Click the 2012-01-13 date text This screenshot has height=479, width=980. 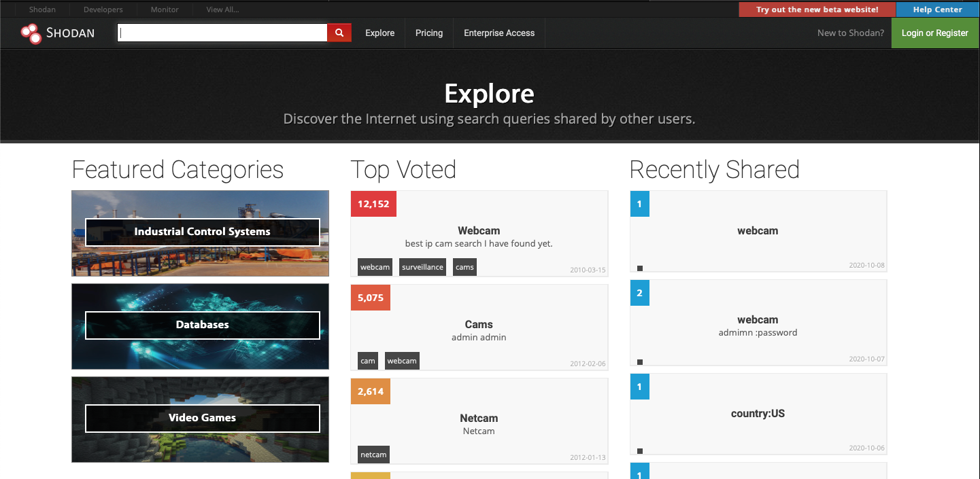point(588,457)
